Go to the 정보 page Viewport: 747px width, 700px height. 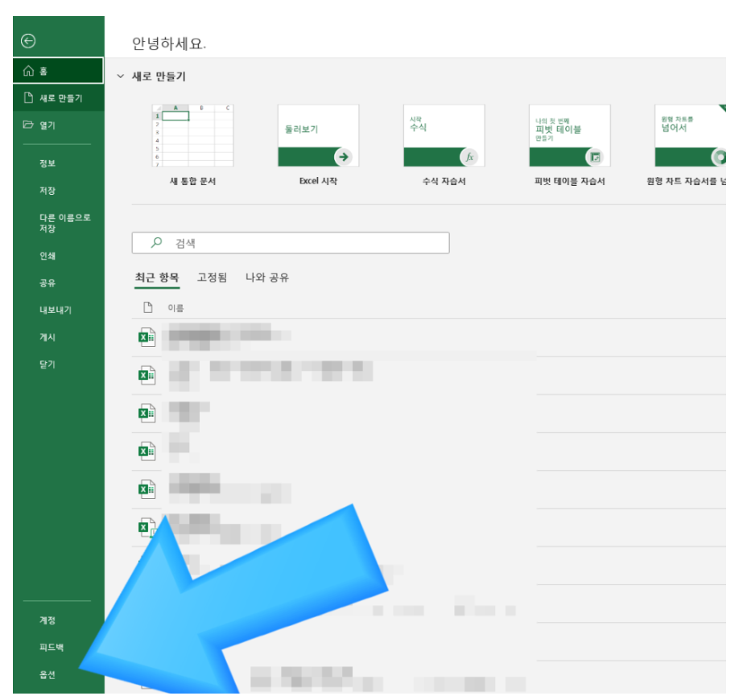[x=47, y=163]
